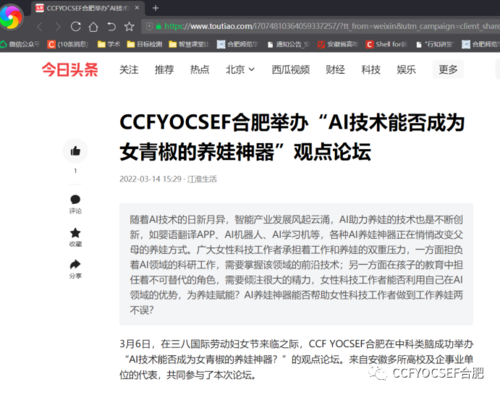
Task: Click the browser forward arrow
Action: [58, 26]
